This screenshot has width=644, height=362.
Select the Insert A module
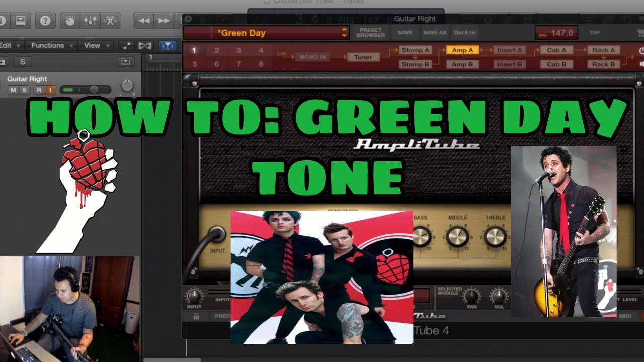pos(510,50)
